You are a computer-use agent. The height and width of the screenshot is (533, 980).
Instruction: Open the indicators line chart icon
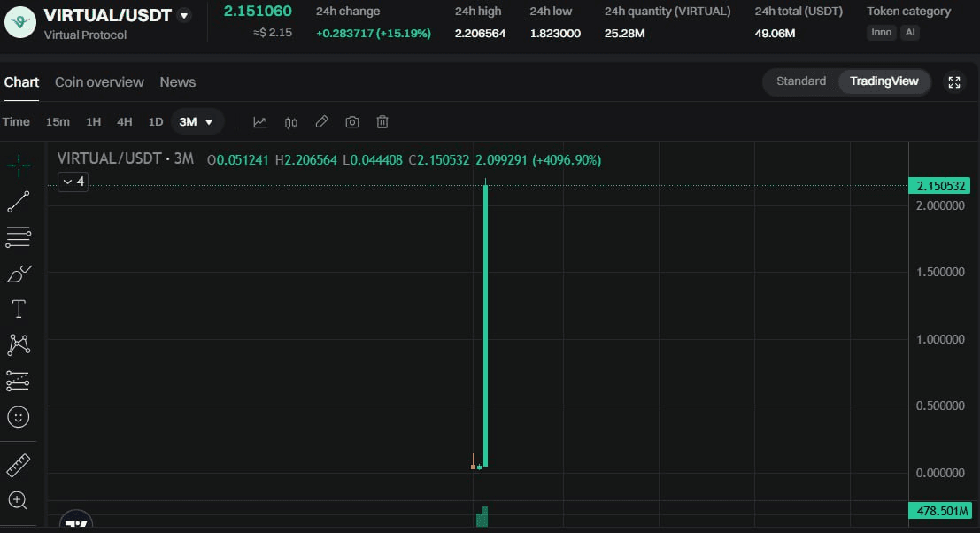[x=260, y=122]
